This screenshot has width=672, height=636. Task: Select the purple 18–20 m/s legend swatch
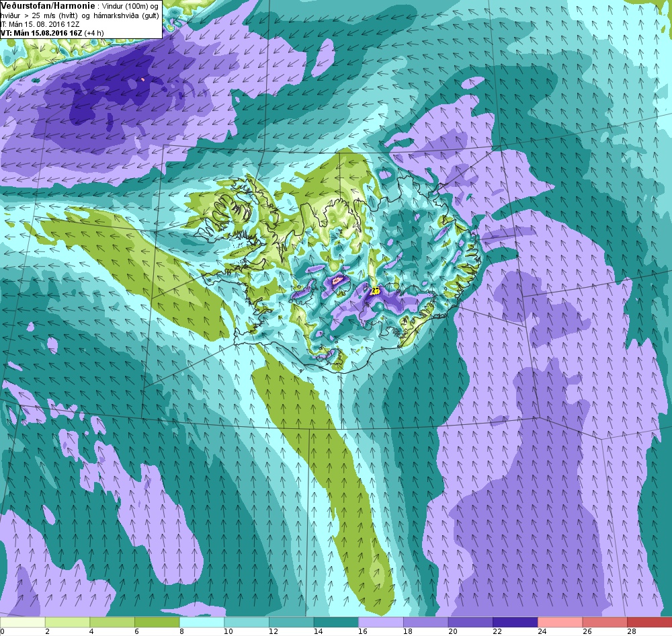pos(425,623)
